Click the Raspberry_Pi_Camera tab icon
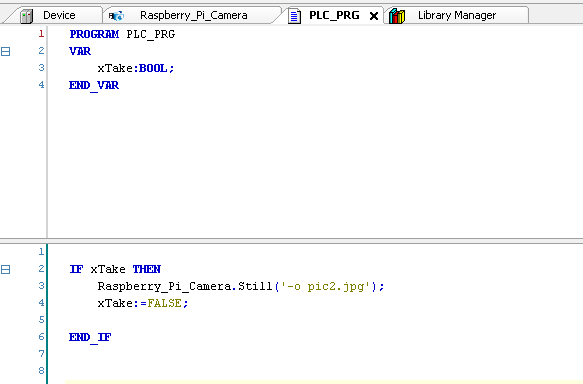The image size is (583, 384). tap(116, 16)
